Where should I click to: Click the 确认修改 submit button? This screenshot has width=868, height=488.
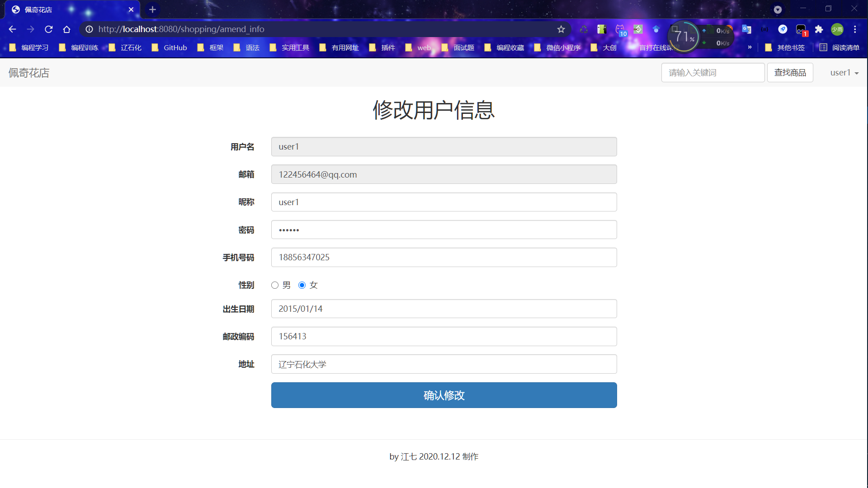(444, 395)
